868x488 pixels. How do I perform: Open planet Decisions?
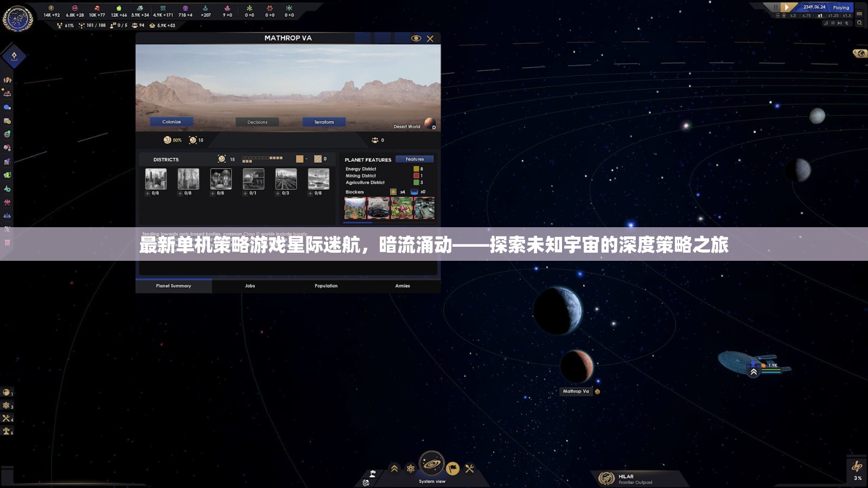257,122
